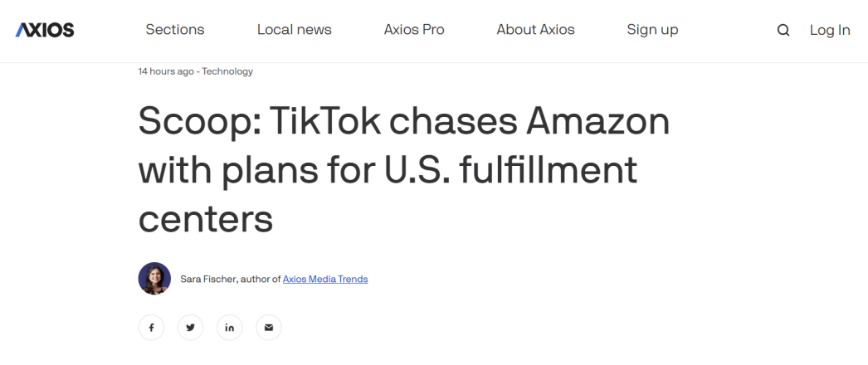Follow the Axios Media Trends link
868x365 pixels.
[325, 280]
